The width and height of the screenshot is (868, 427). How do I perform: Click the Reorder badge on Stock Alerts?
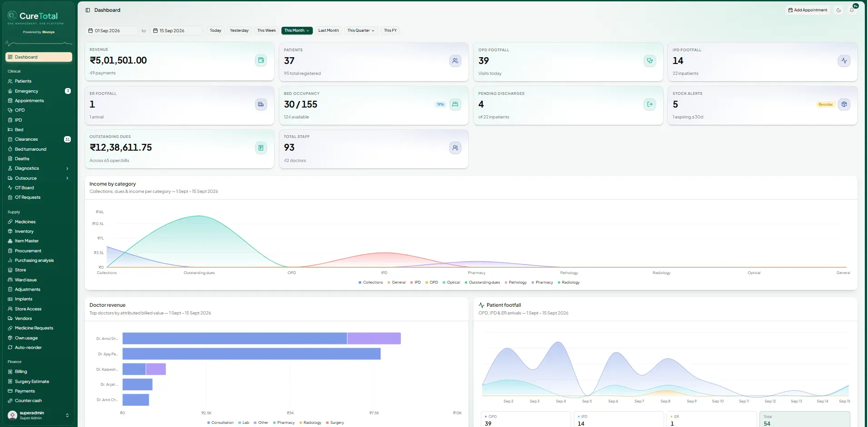(x=825, y=104)
